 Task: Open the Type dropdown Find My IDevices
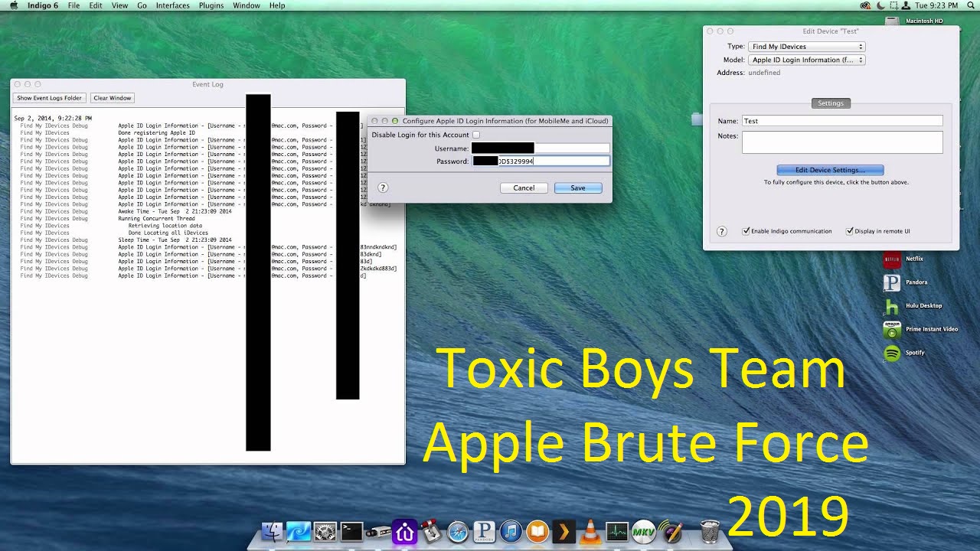click(807, 47)
